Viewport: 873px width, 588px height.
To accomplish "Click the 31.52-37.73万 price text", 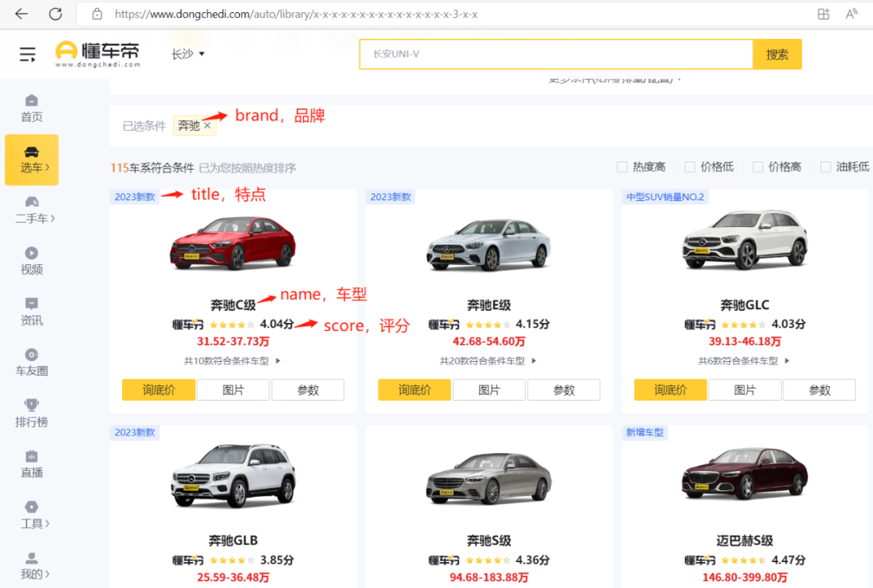I will tap(234, 342).
